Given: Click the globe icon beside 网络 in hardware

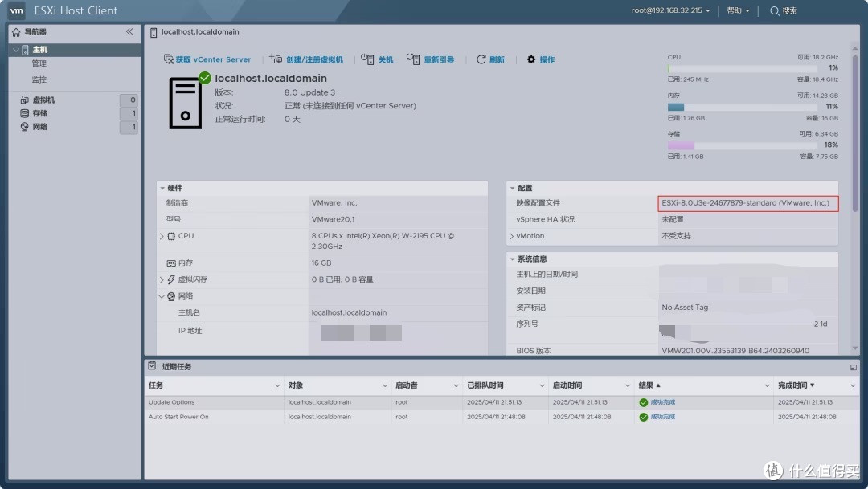Looking at the screenshot, I should [171, 296].
